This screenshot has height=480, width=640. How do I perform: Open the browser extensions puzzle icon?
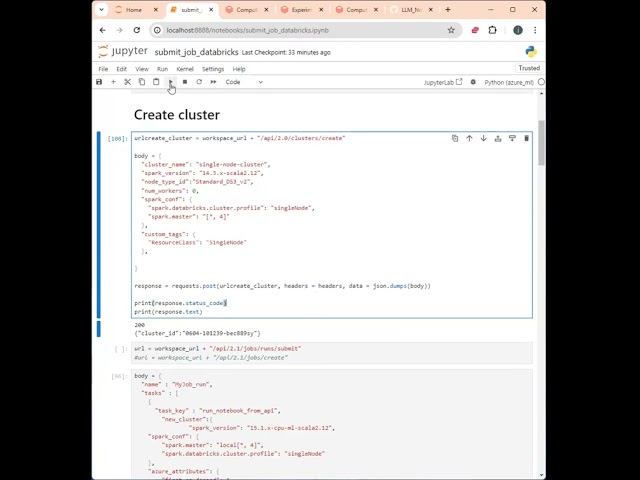(493, 30)
